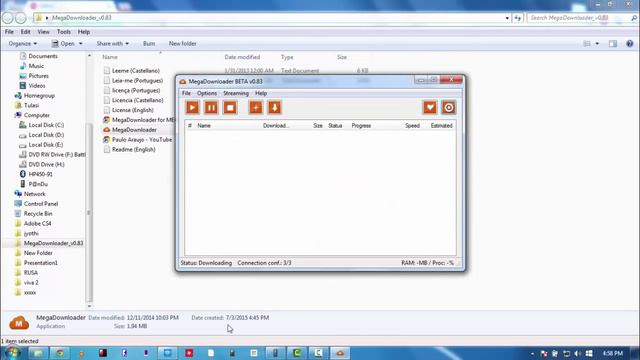Click the Estimated column header
Screen dimensions: 640x360
pos(442,126)
